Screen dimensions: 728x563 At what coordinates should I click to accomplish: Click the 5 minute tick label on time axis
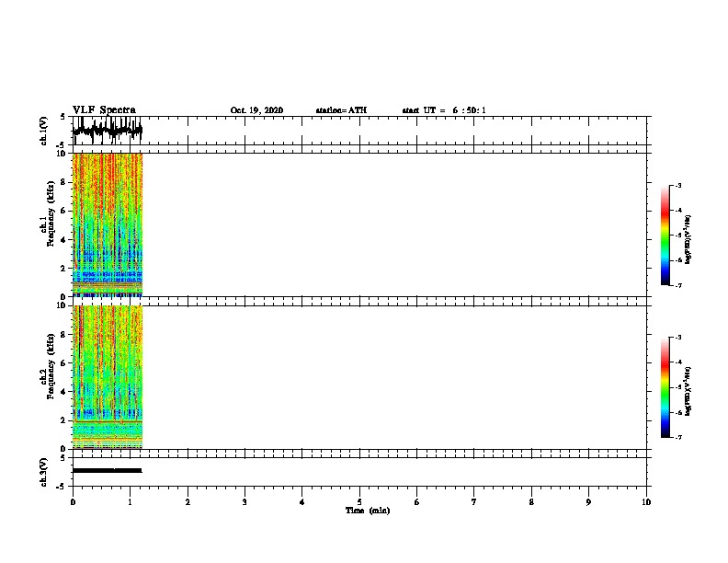point(359,502)
